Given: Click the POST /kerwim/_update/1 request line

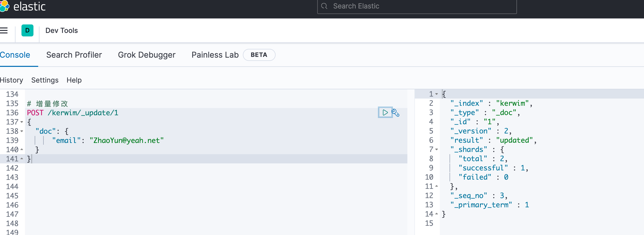Looking at the screenshot, I should coord(72,113).
